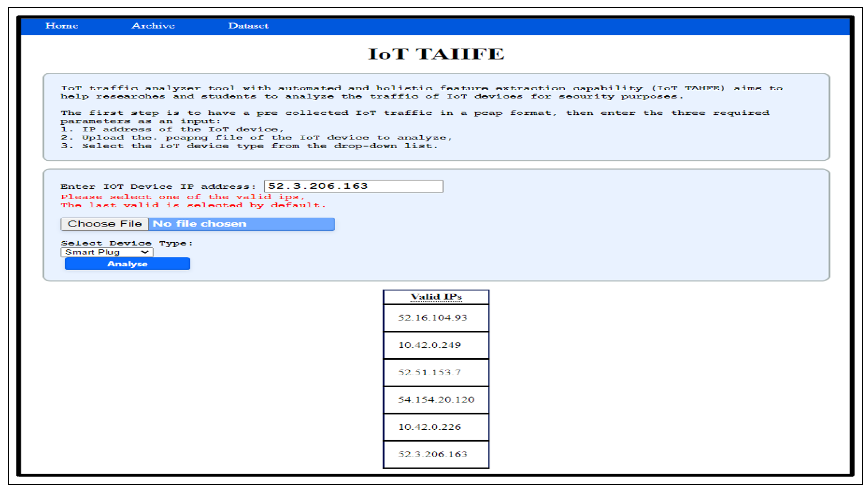Select IP 54.154.20.120 in table
Viewport: 868px width, 490px height.
(x=436, y=399)
